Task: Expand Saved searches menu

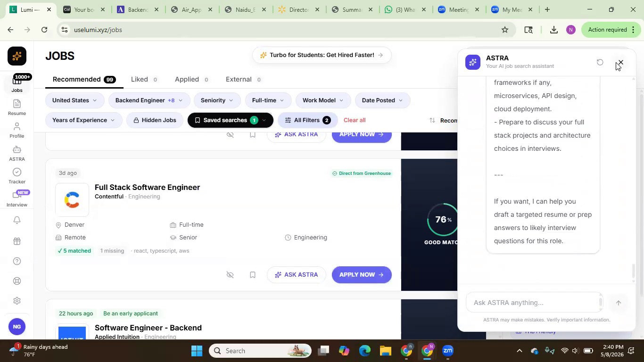Action: pos(230,120)
